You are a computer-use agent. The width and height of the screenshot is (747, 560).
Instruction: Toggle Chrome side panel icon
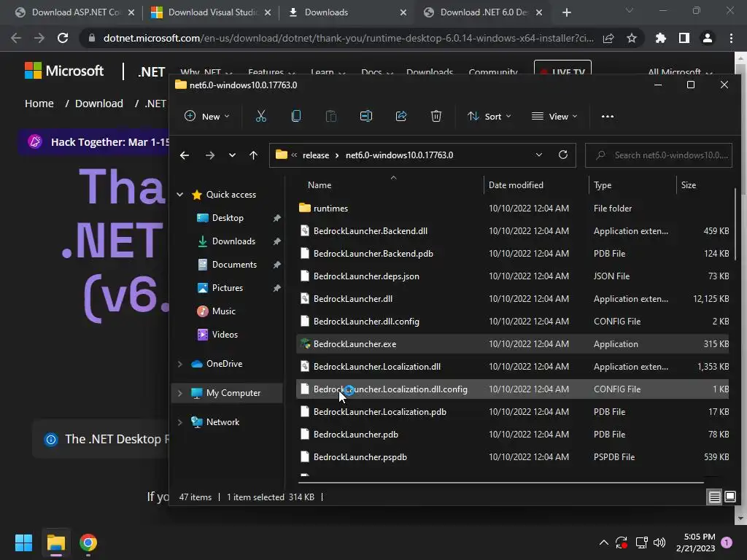pos(684,38)
